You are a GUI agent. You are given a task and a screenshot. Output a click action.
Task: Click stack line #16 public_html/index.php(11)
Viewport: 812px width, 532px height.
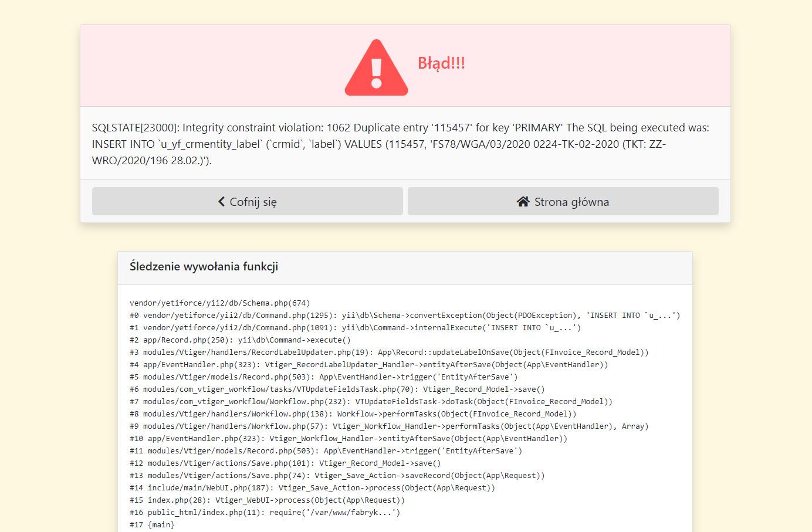pyautogui.click(x=265, y=513)
